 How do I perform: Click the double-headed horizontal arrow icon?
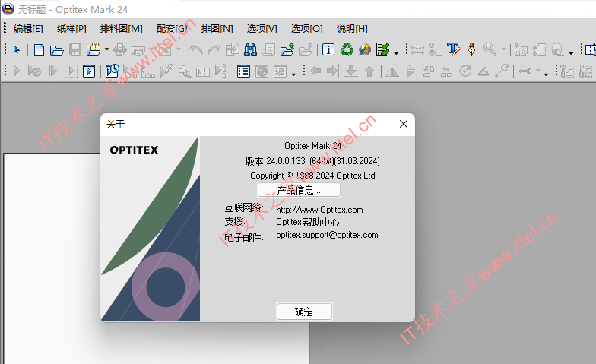click(525, 71)
